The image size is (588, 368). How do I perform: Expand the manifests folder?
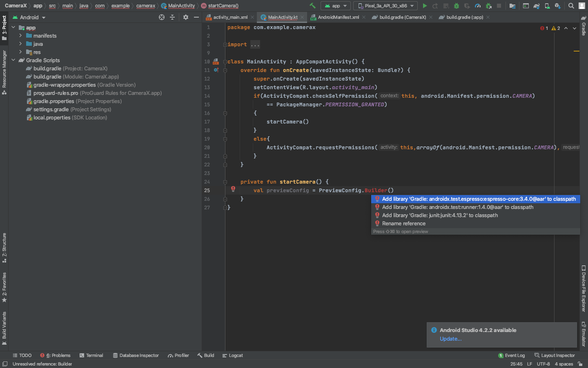[x=20, y=36]
